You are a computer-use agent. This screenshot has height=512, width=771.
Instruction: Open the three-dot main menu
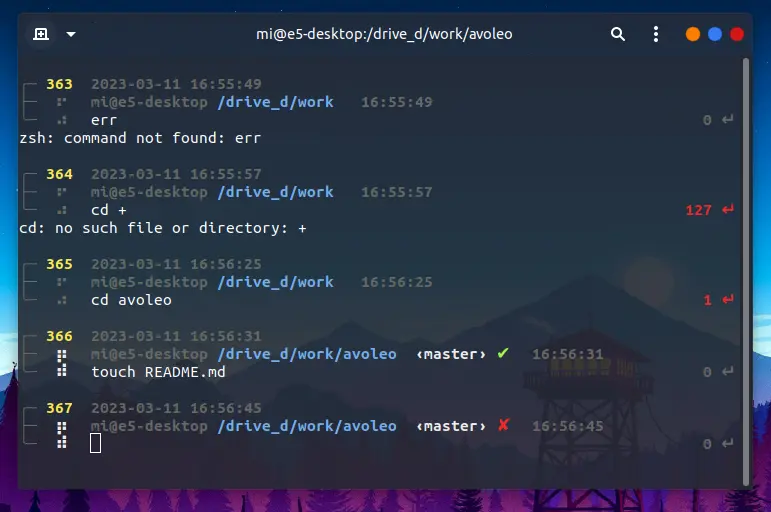pyautogui.click(x=655, y=34)
